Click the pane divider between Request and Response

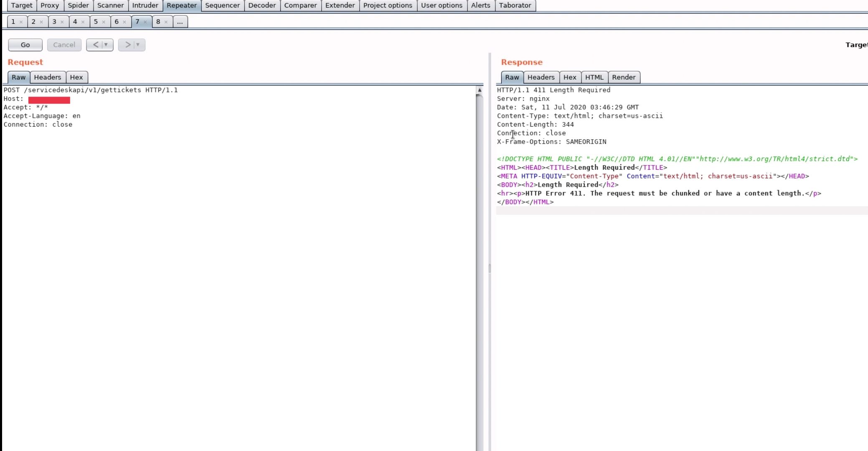coord(490,268)
